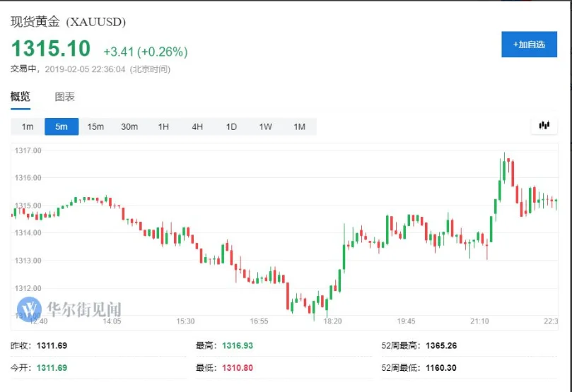
Task: Click the 最高 value 1316.93
Action: point(237,345)
